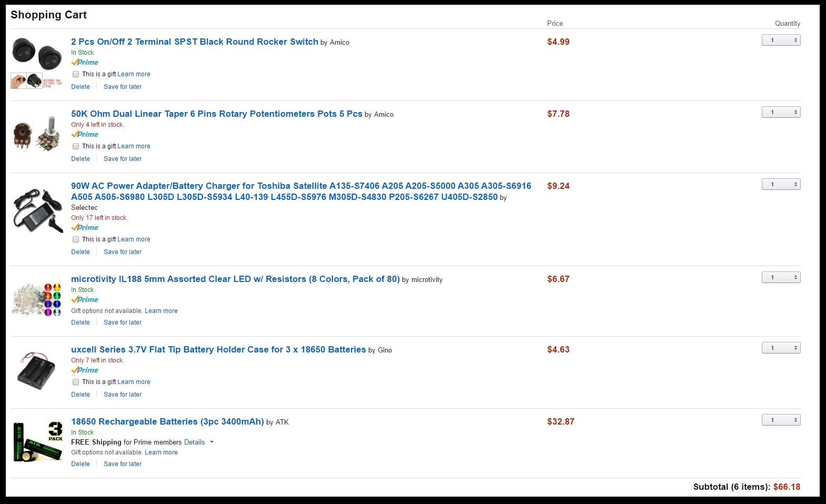Click Learn more beside Toshiba adapter gift option
This screenshot has height=504, width=826.
click(134, 239)
